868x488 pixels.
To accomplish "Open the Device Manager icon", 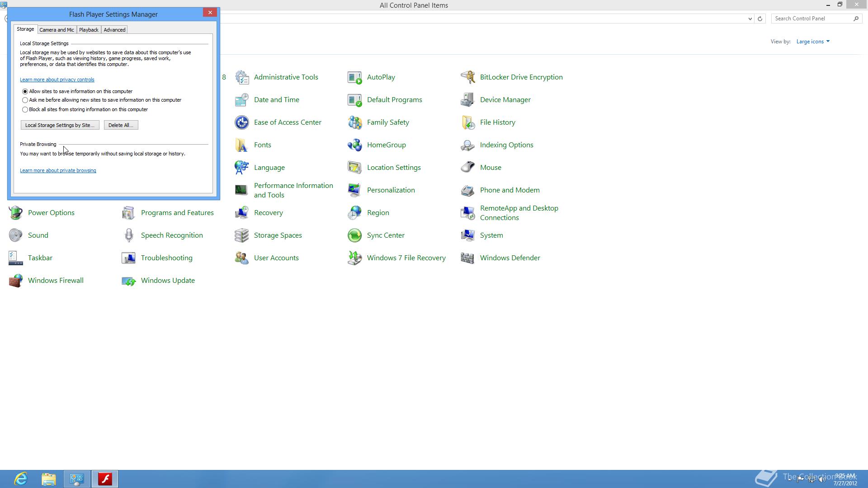I will pyautogui.click(x=467, y=100).
